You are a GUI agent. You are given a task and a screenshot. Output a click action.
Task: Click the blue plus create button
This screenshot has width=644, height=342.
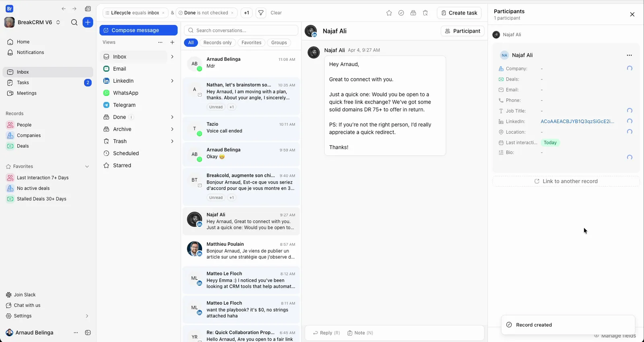coord(88,22)
